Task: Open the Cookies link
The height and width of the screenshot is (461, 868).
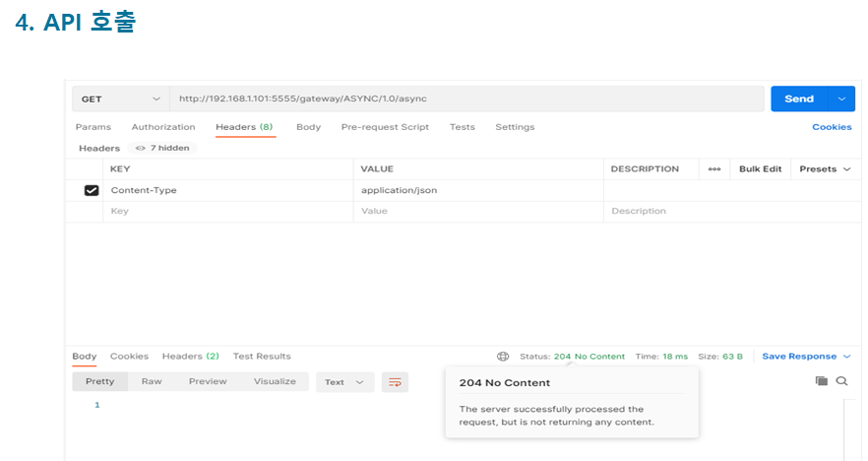Action: coord(831,127)
